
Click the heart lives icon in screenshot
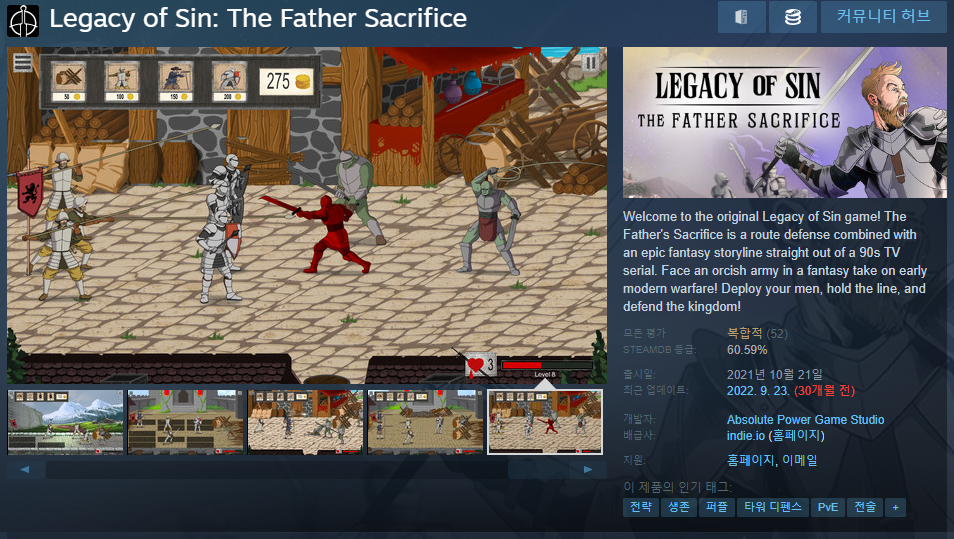475,365
